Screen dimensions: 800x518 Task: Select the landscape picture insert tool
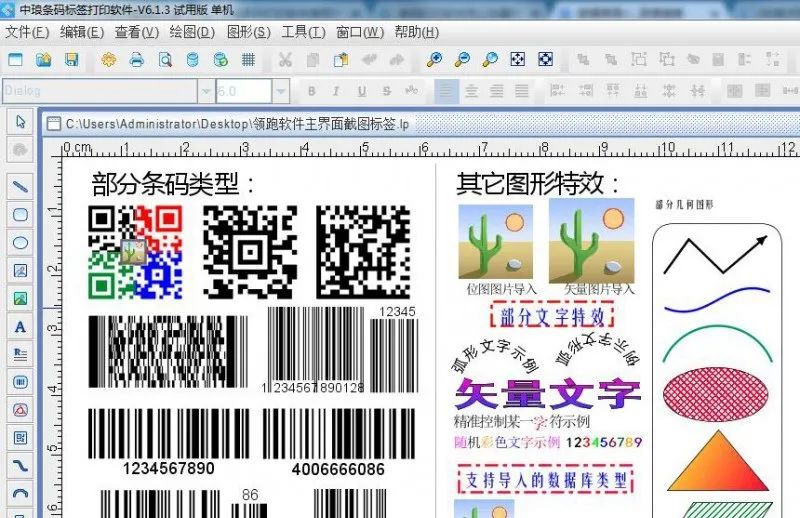coord(20,298)
